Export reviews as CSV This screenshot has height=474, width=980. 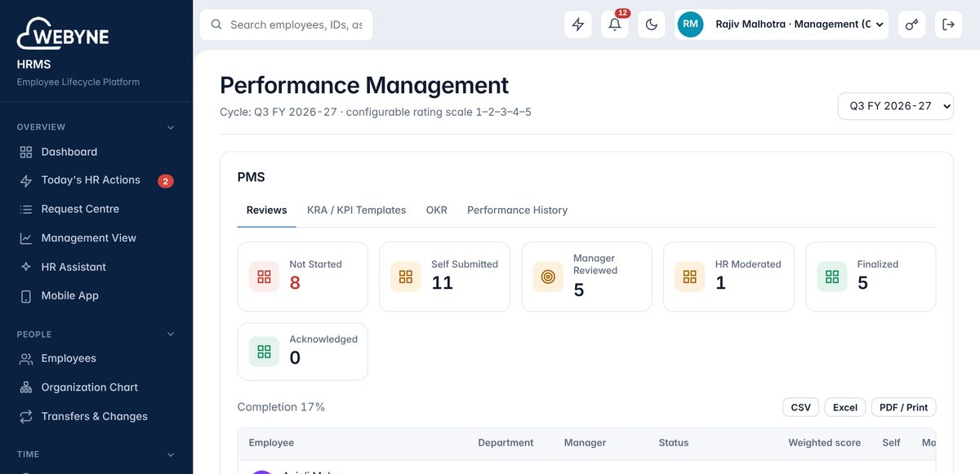(x=801, y=407)
